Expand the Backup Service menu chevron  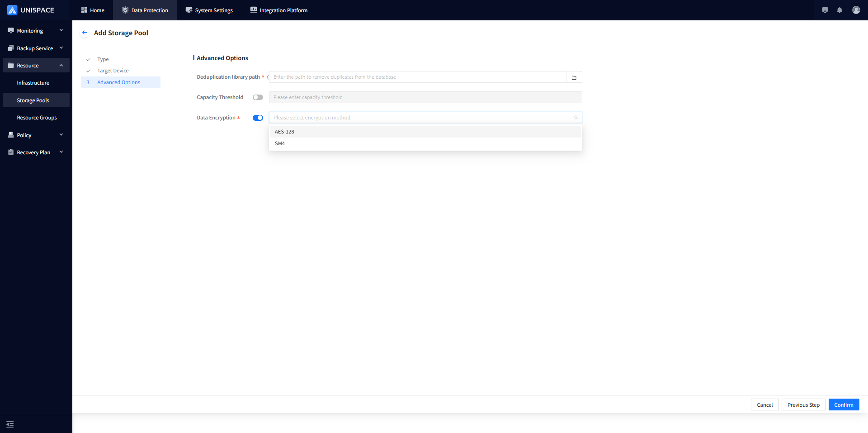pos(61,48)
